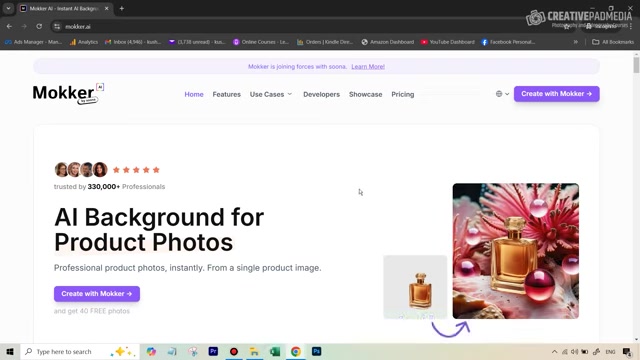Open the All Bookmarks folder
Image resolution: width=640 pixels, height=360 pixels.
point(613,42)
